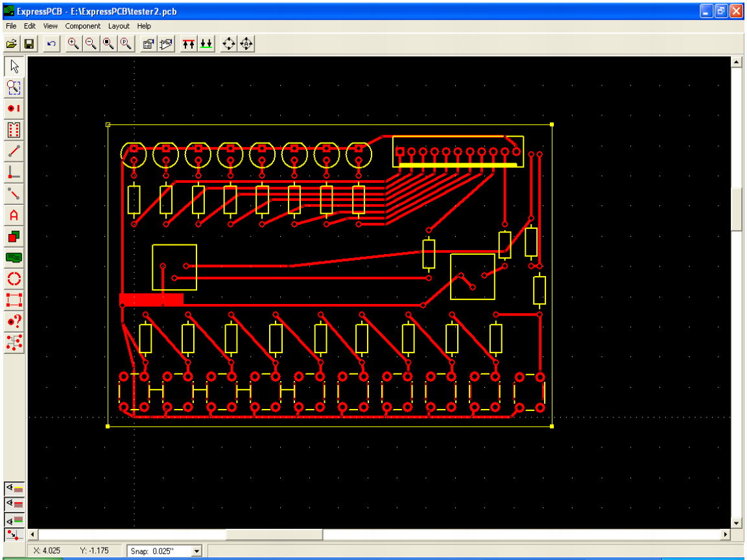
Task: Select the highlight net connections tool
Action: coord(14,342)
